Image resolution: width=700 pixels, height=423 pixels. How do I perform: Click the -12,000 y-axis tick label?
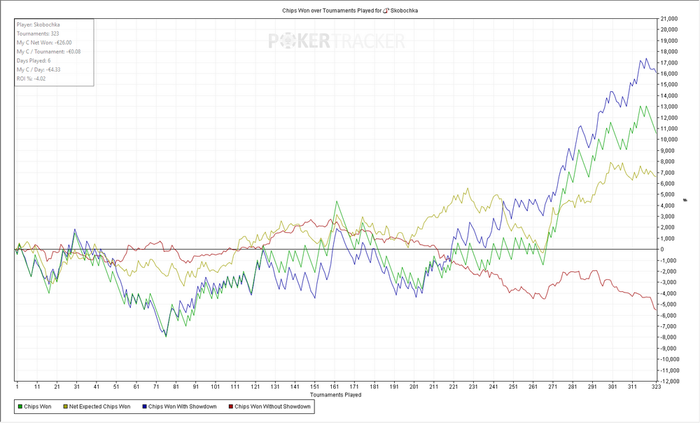point(669,382)
